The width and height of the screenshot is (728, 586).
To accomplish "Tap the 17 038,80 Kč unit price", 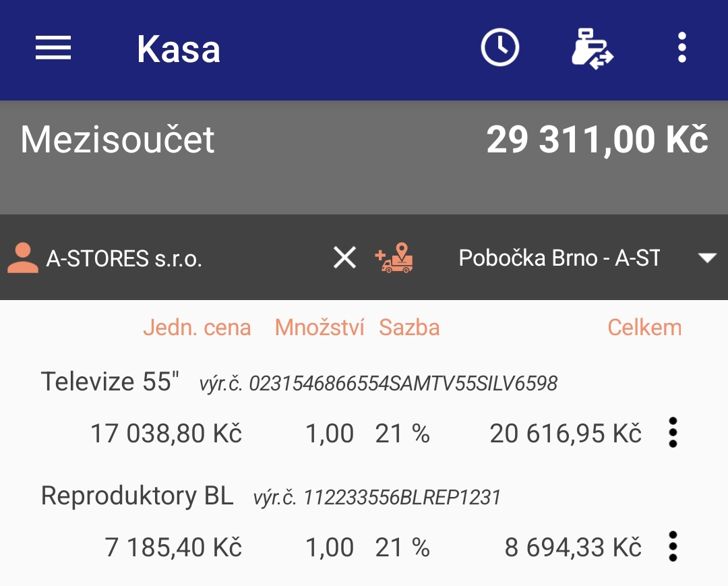I will tap(166, 433).
